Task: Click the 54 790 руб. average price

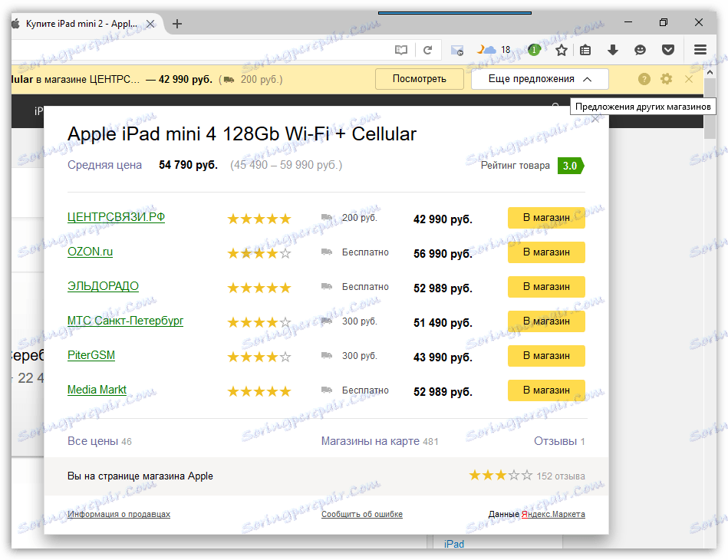Action: [188, 165]
